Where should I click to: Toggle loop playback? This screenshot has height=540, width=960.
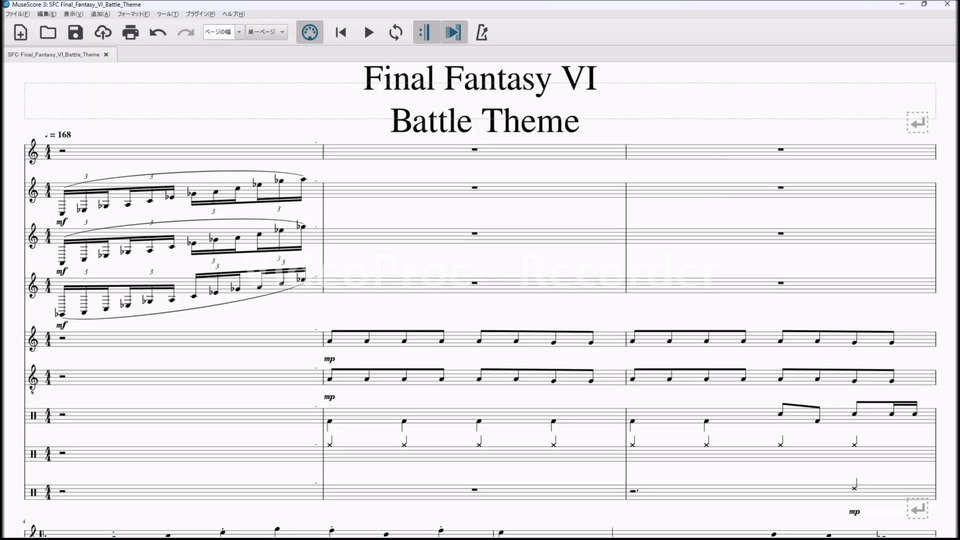click(x=396, y=32)
